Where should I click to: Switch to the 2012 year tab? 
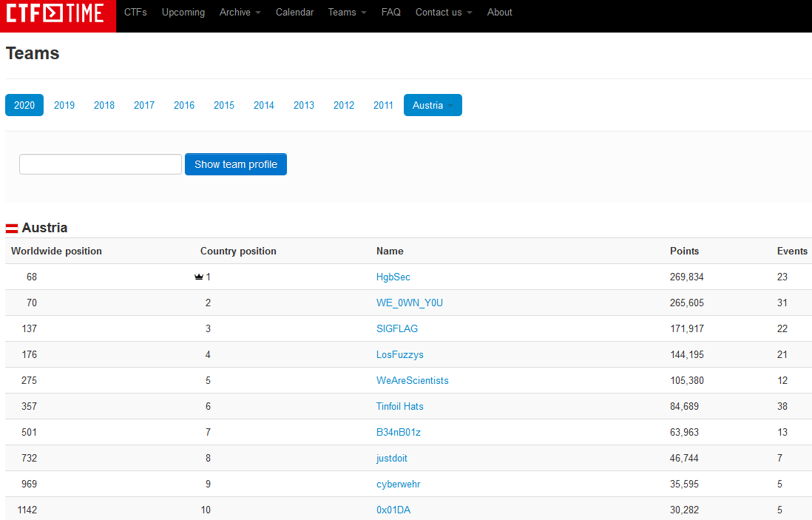[x=343, y=105]
